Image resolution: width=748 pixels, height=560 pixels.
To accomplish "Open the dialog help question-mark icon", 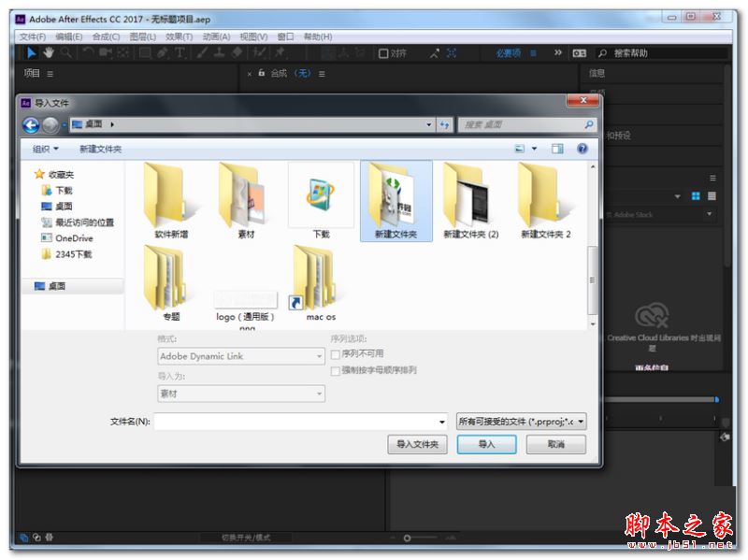I will pos(582,149).
